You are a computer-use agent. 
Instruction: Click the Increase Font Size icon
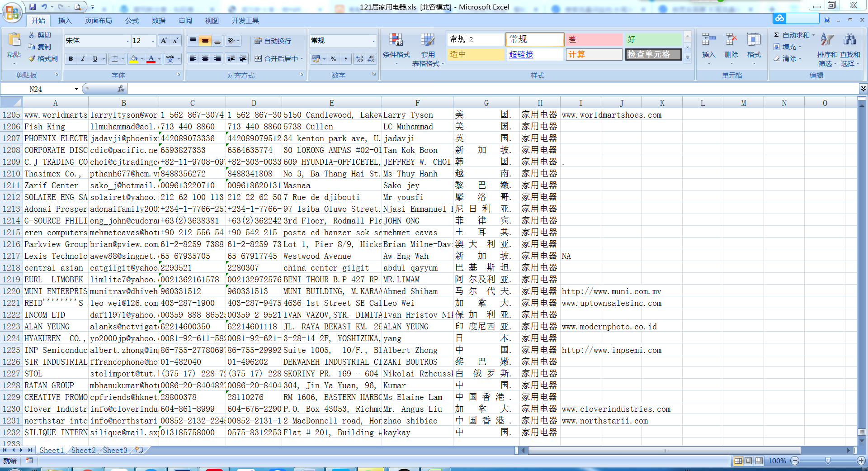click(164, 41)
